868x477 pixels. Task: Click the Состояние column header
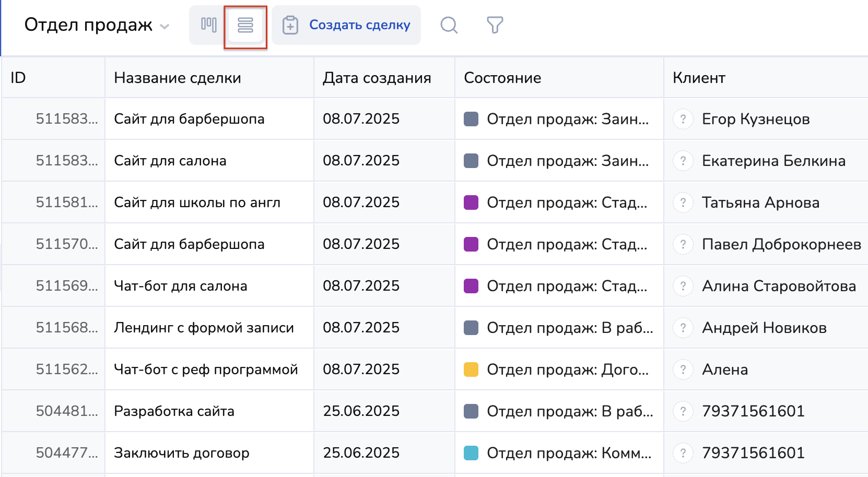pyautogui.click(x=502, y=78)
